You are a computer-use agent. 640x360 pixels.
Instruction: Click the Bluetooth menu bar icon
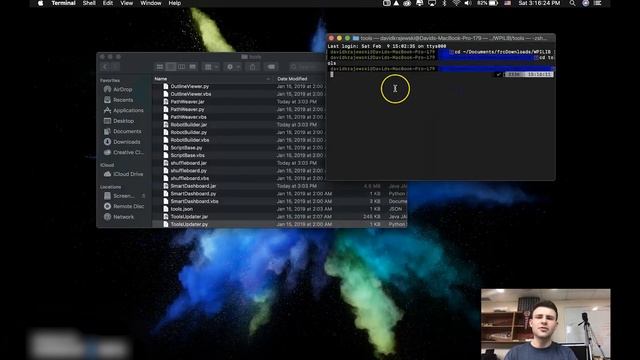(444, 3)
